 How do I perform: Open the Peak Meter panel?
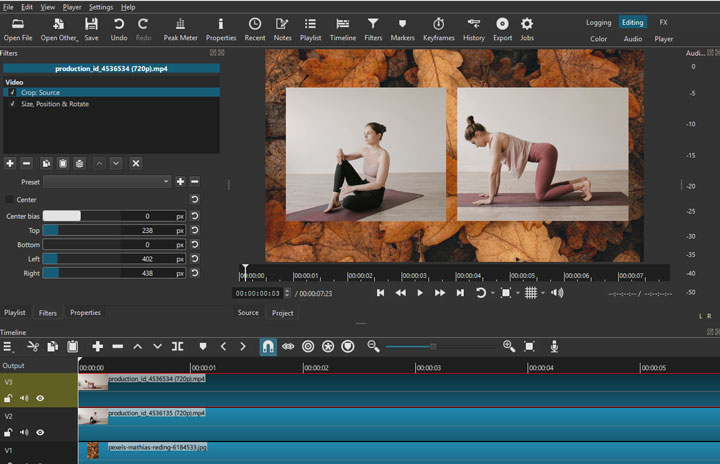click(x=180, y=28)
